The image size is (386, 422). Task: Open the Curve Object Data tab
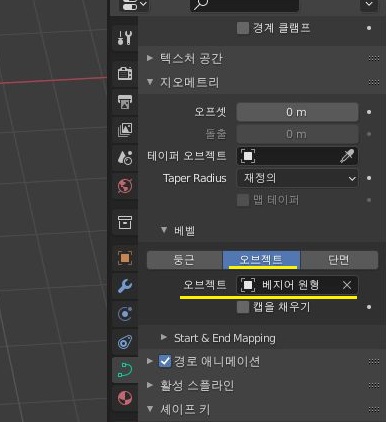click(125, 370)
